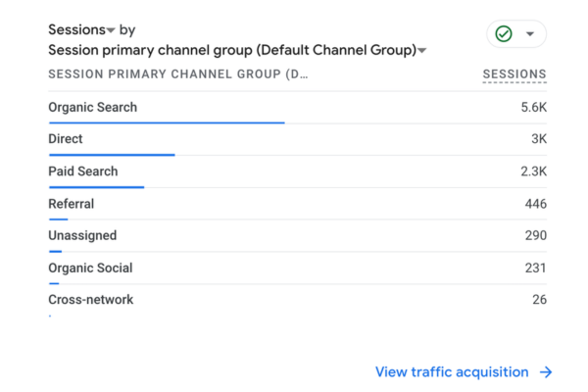Open the dropdown arrow beside the checkmark
This screenshot has height=392, width=588.
[530, 34]
